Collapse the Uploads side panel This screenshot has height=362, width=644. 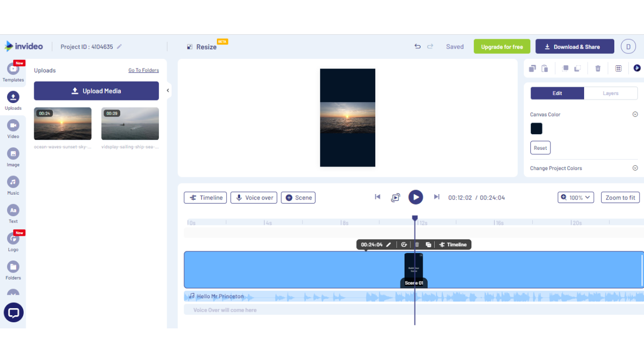tap(168, 91)
